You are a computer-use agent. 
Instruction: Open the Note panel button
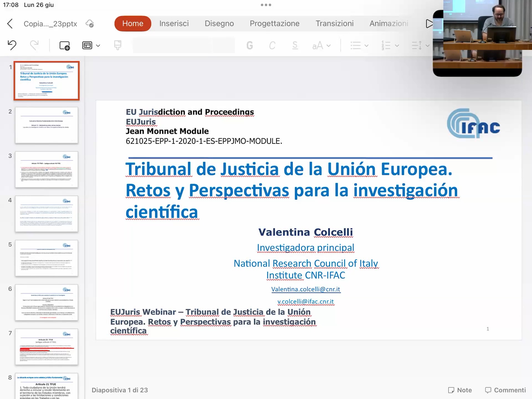(460, 390)
